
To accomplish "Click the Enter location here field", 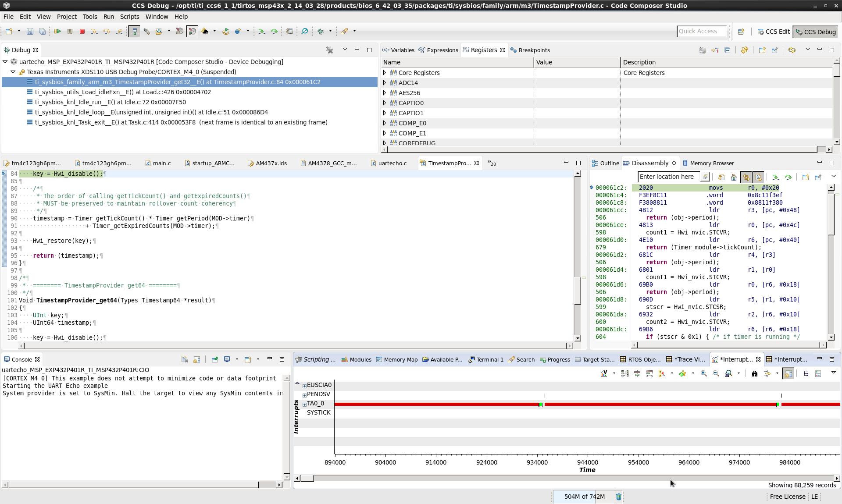I will click(669, 177).
